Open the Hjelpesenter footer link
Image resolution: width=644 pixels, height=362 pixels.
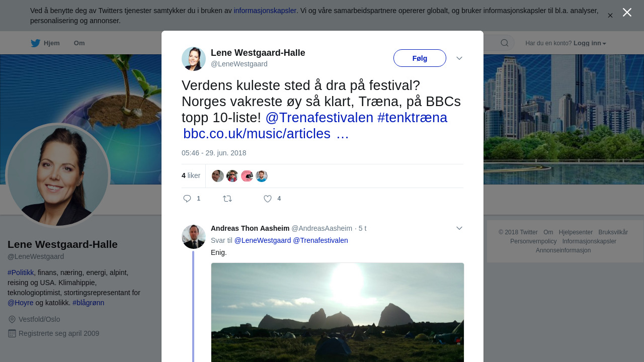click(x=576, y=232)
